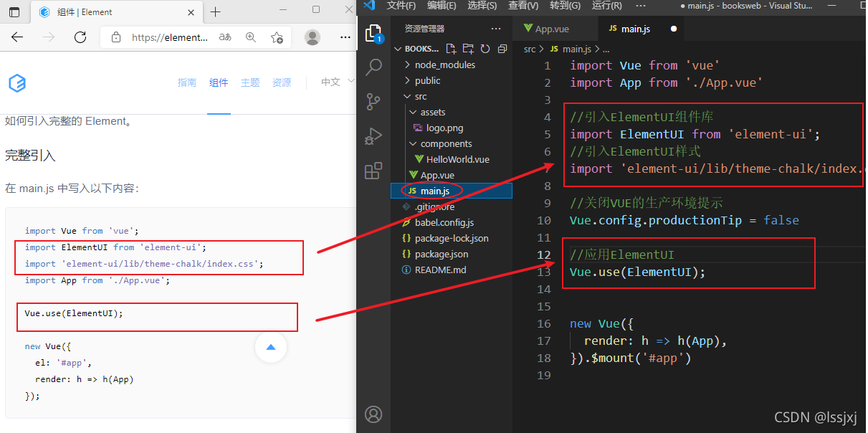Open the Explorer view in VS Code activity bar
This screenshot has width=868, height=433.
(x=373, y=34)
